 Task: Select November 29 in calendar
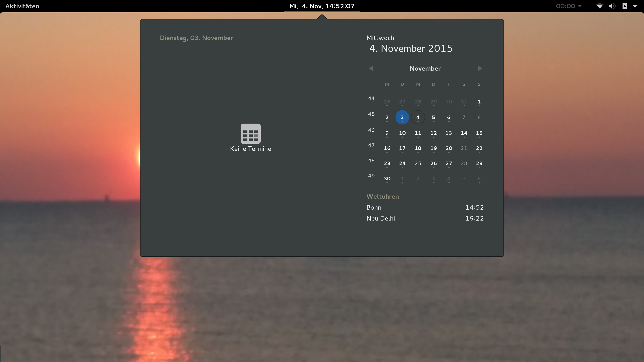479,164
